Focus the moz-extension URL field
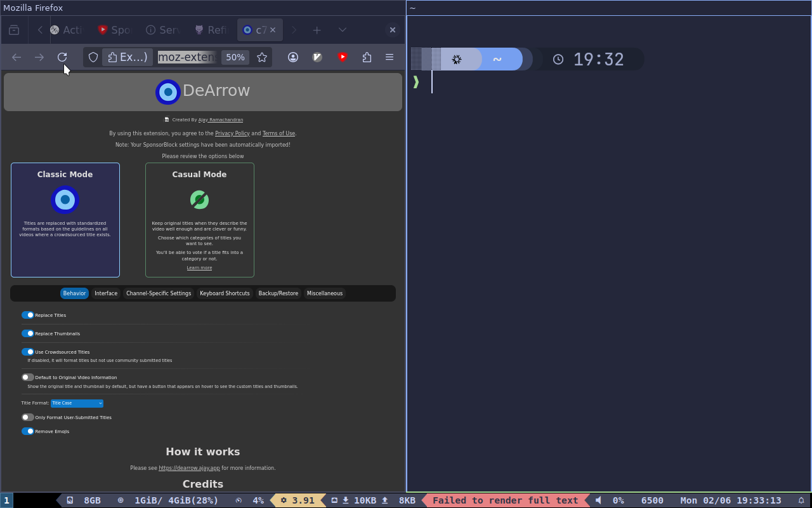Screen dimensions: 812x508 (187, 57)
